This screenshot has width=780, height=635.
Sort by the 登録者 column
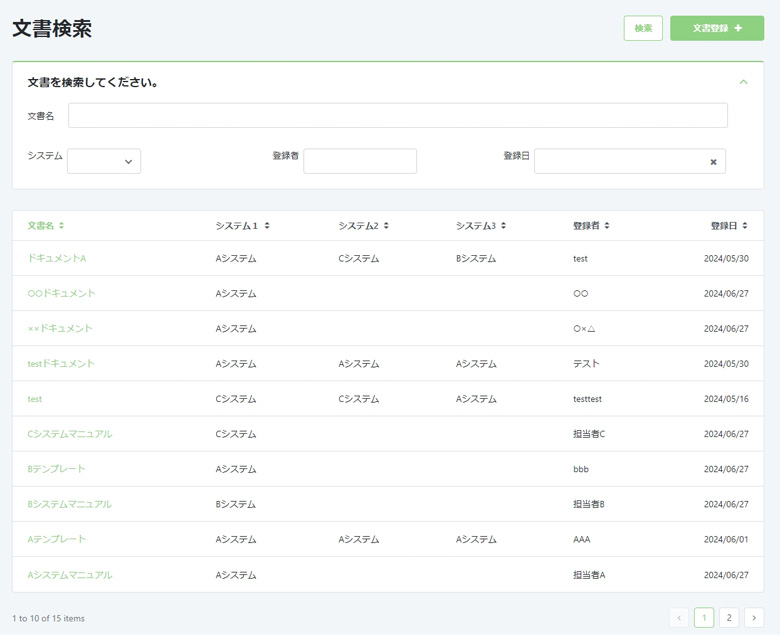point(591,226)
